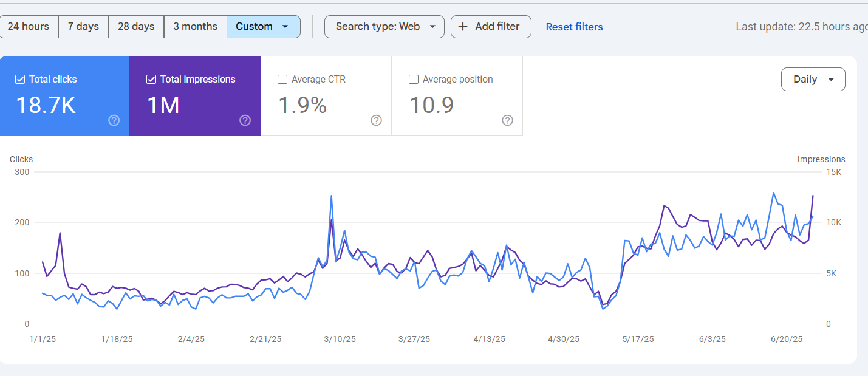Viewport: 868px width, 376px height.
Task: Open the Daily granularity dropdown
Action: point(813,80)
